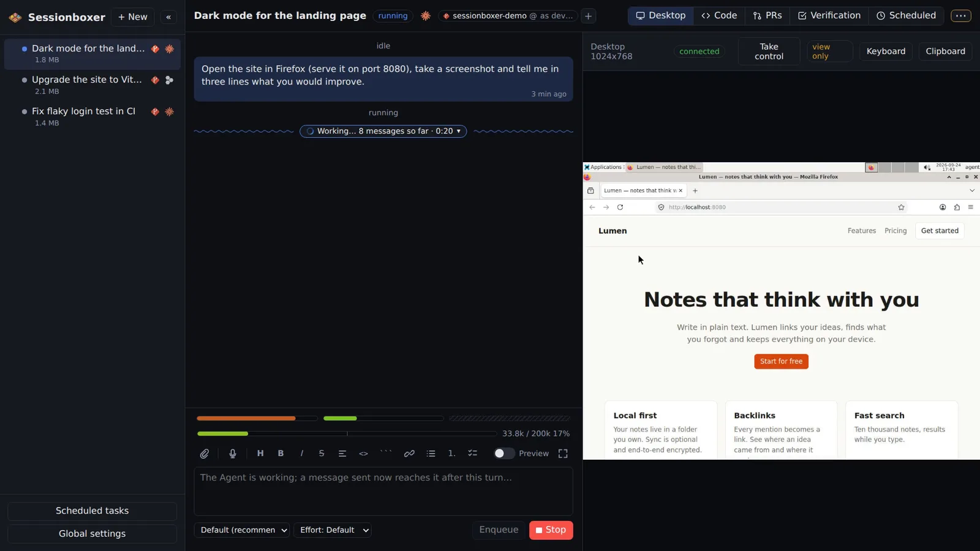Screen dimensions: 980x551
Task: Switch to the PRs tab
Action: point(767,16)
